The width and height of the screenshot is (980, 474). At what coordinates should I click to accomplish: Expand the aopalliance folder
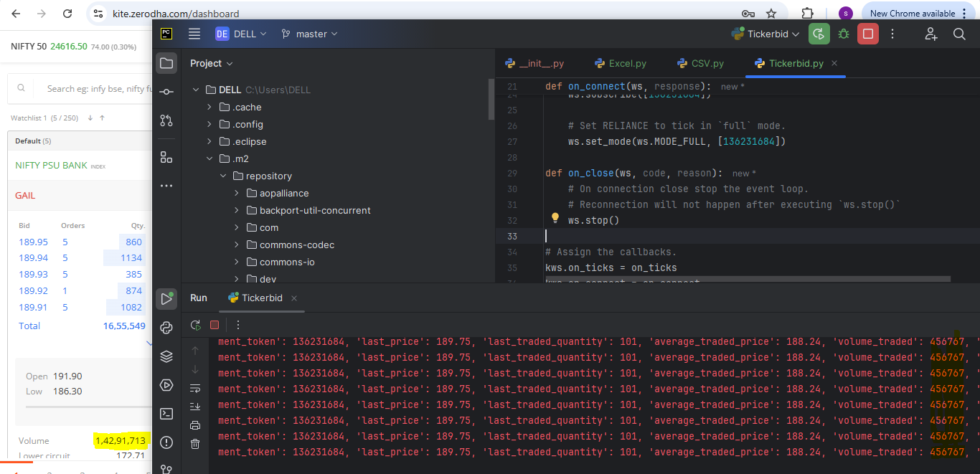click(x=237, y=193)
